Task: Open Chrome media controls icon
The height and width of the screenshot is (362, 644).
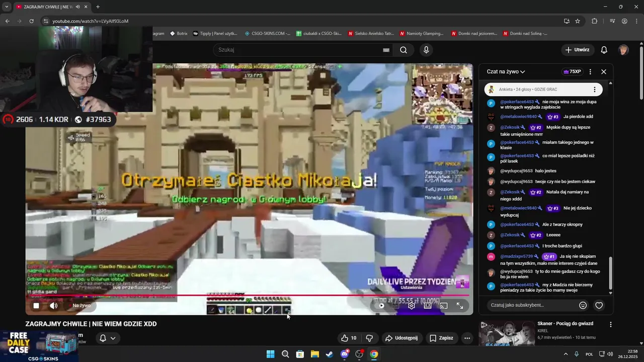Action: (x=612, y=21)
